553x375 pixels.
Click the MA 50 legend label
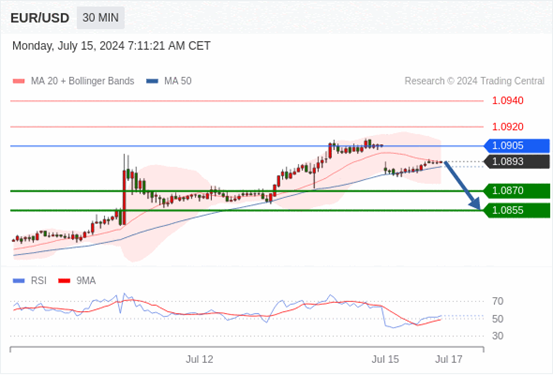point(178,81)
